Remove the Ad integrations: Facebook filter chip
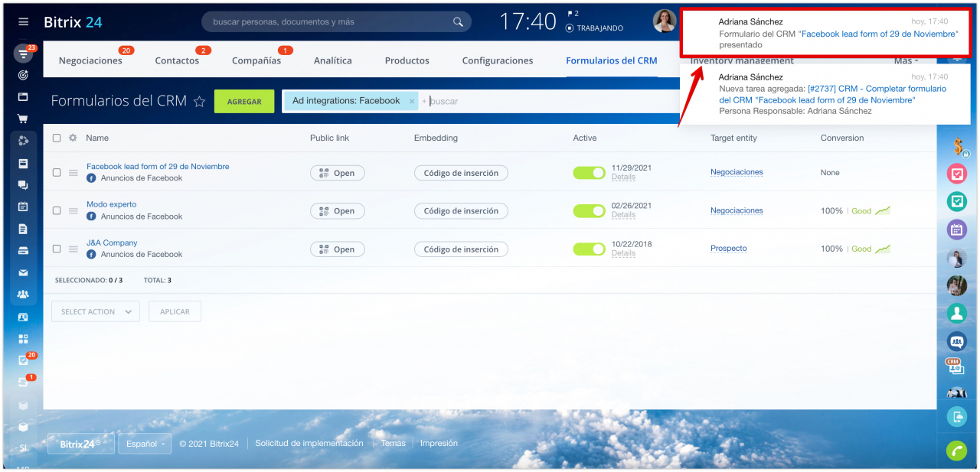This screenshot has width=980, height=472. [x=411, y=101]
